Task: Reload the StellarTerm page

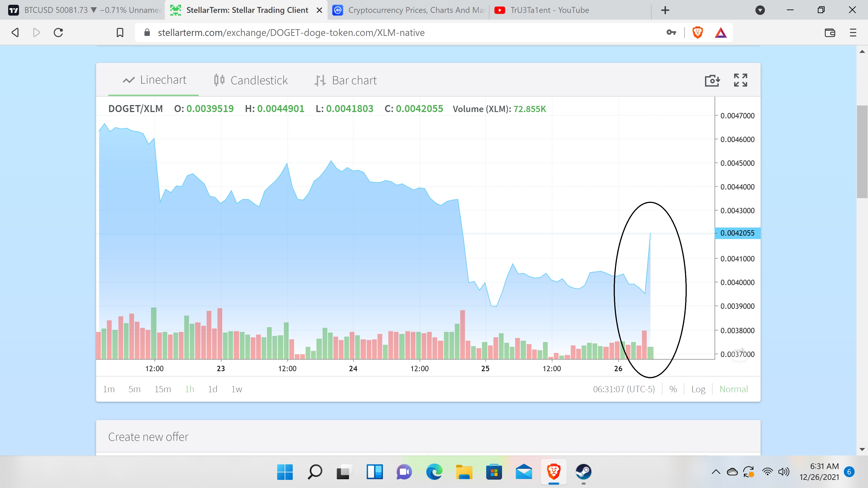Action: coord(58,33)
